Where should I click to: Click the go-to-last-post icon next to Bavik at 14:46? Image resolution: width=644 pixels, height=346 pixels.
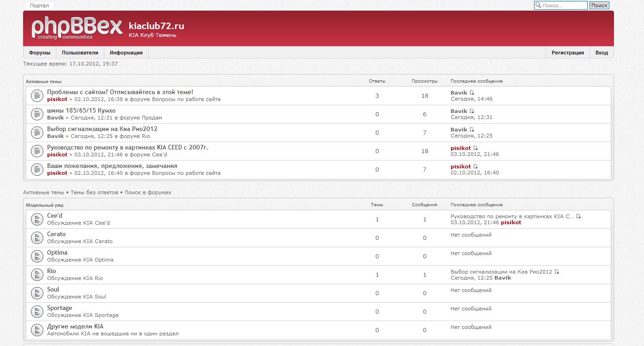click(x=472, y=93)
